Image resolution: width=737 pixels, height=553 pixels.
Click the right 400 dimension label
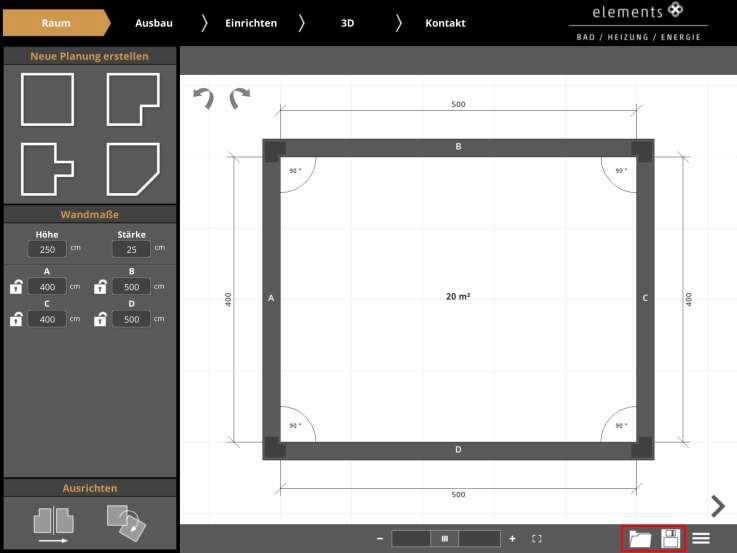689,299
